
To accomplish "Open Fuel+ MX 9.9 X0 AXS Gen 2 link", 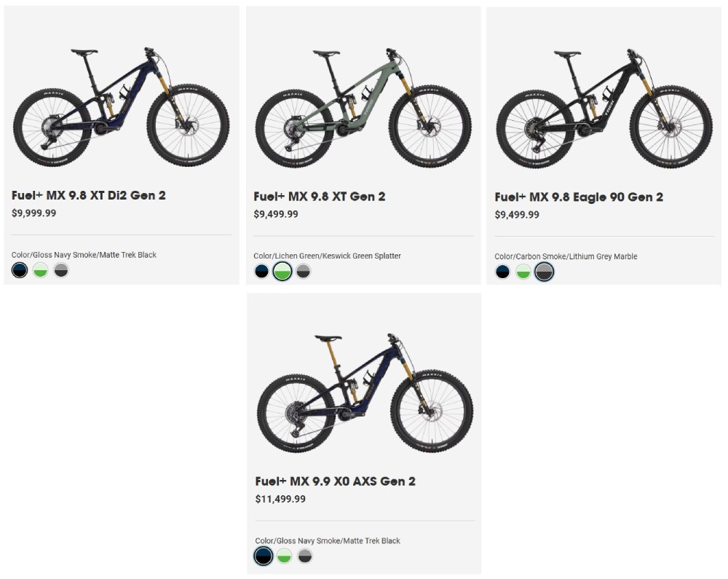I will click(x=336, y=481).
